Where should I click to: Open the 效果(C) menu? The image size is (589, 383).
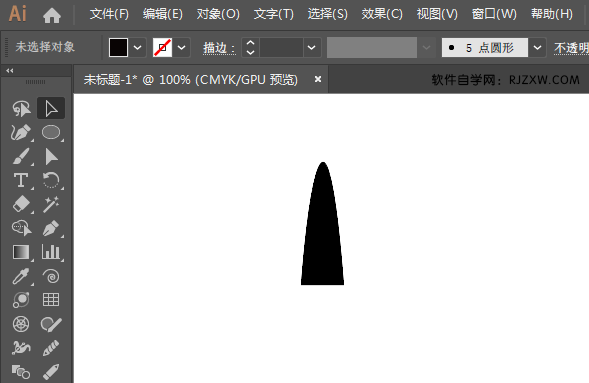[x=382, y=14]
